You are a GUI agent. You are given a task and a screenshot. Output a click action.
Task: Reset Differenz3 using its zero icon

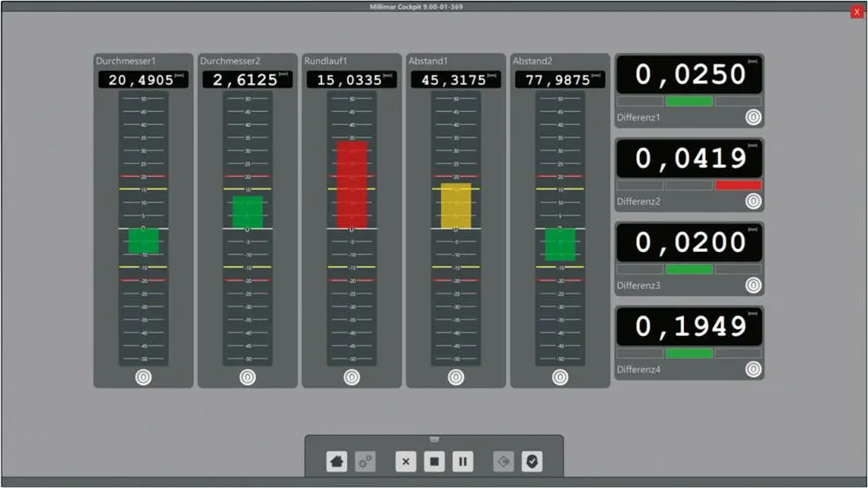tap(753, 285)
